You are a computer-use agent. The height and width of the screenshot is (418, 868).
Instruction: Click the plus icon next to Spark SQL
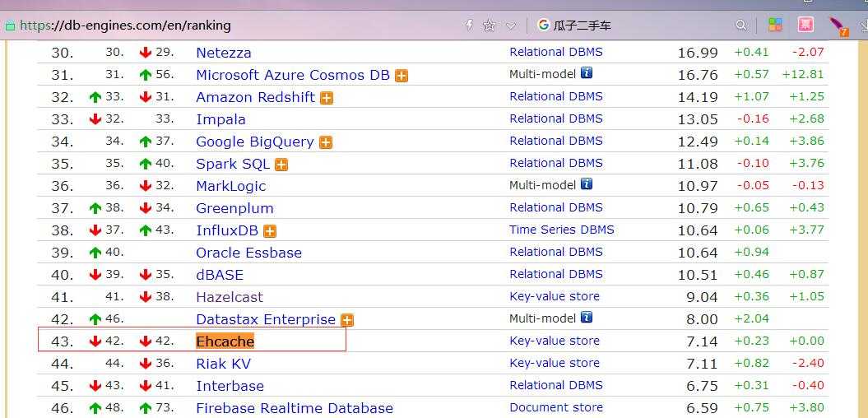281,165
